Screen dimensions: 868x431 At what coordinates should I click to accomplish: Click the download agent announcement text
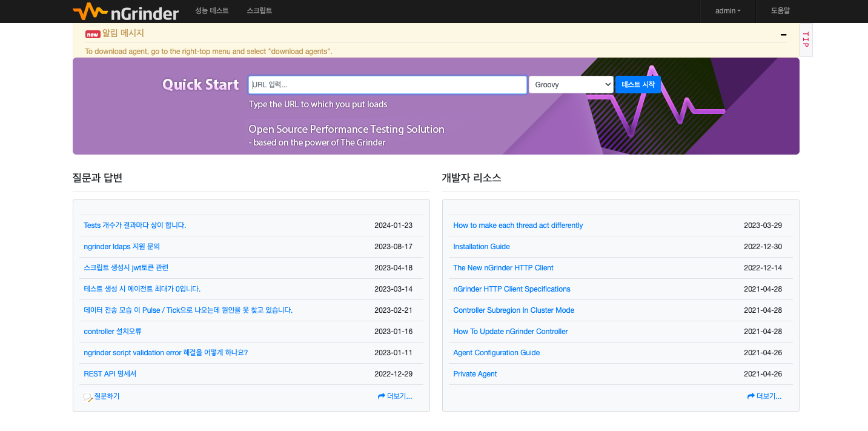(x=208, y=52)
